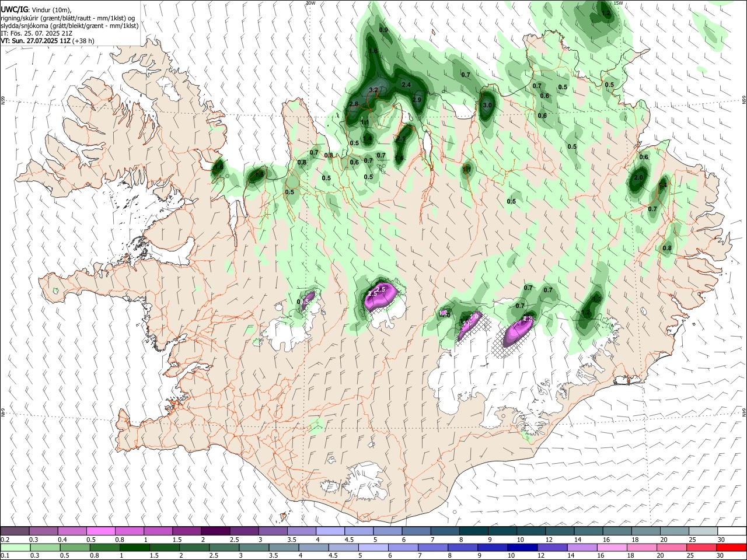This screenshot has height=560, width=747.
Task: Click the 15W longitude label
Action: click(618, 3)
